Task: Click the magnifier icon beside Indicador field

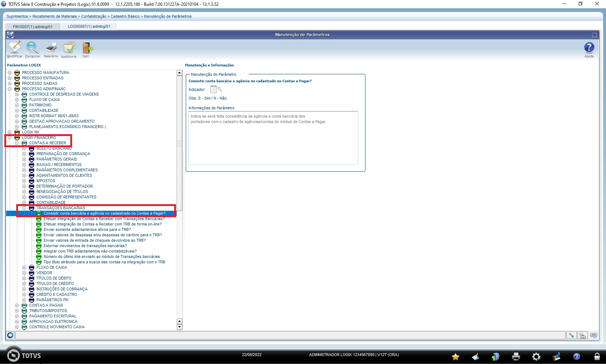Action: [x=220, y=89]
